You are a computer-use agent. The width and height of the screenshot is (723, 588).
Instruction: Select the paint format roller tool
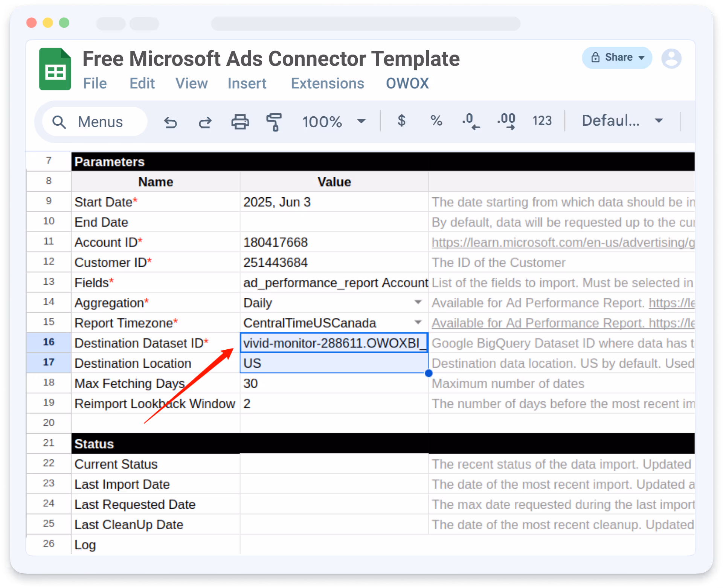click(x=274, y=122)
